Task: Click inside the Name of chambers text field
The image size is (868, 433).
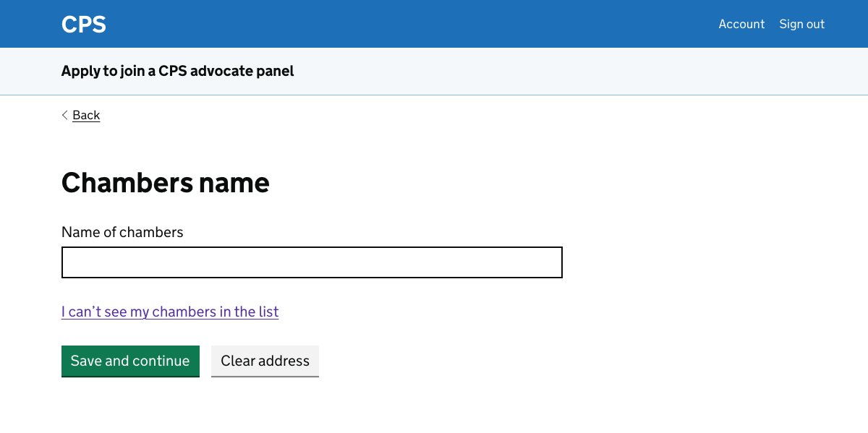Action: [x=312, y=262]
